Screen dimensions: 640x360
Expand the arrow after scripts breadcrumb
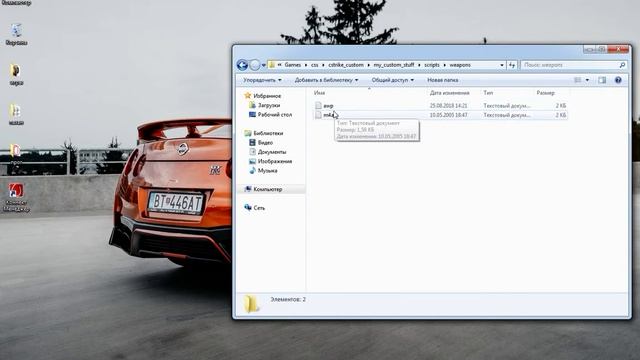coord(444,65)
